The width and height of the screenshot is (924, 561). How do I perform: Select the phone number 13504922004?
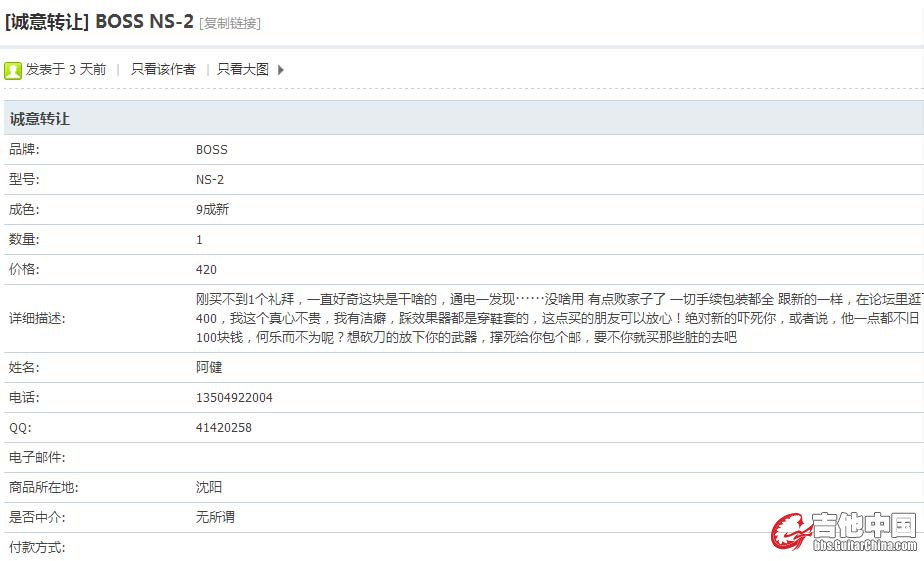tap(234, 398)
